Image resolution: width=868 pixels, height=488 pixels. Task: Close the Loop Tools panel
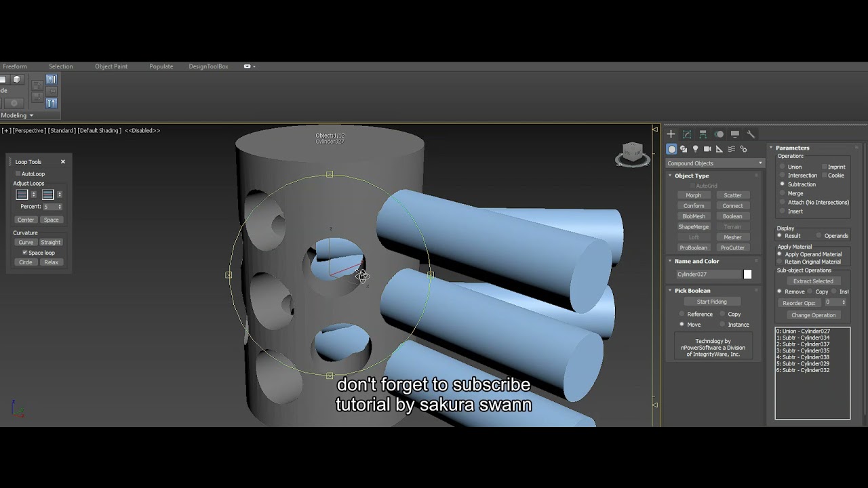[x=63, y=162]
